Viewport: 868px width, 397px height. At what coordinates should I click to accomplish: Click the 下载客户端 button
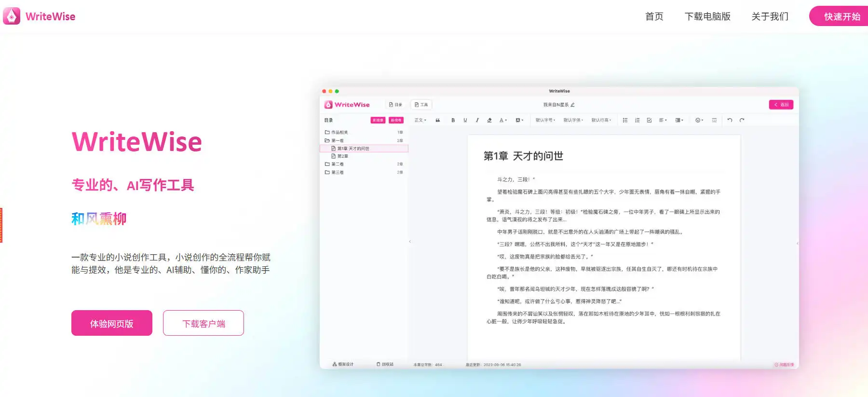click(x=203, y=323)
